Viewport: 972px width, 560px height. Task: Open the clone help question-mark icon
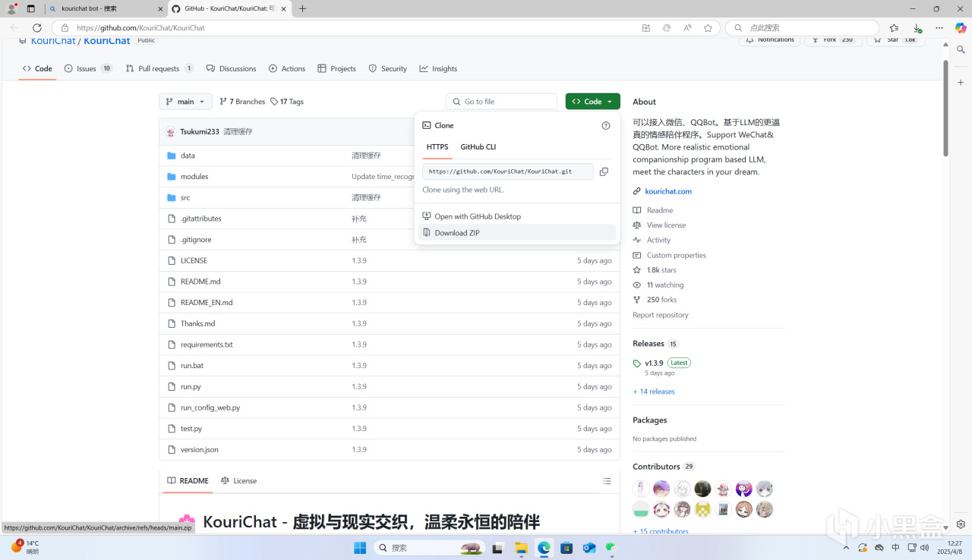point(605,125)
